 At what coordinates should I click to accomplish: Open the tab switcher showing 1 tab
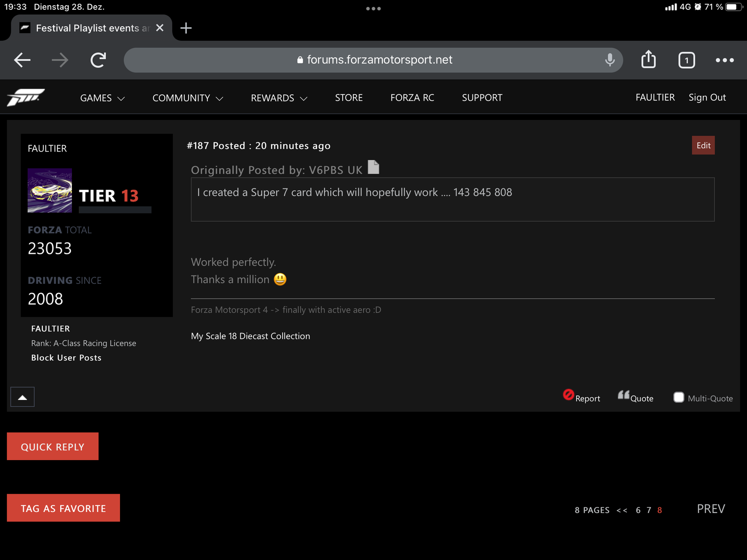(x=686, y=60)
